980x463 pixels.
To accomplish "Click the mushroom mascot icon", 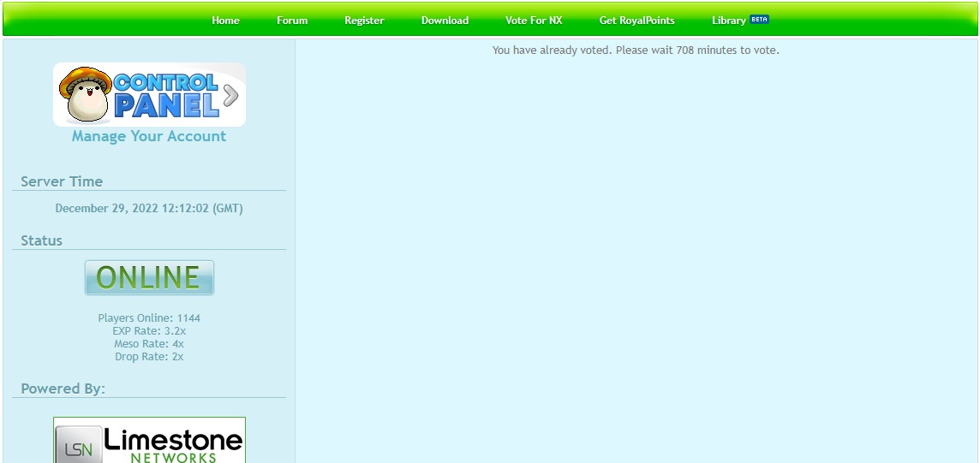I will (84, 92).
